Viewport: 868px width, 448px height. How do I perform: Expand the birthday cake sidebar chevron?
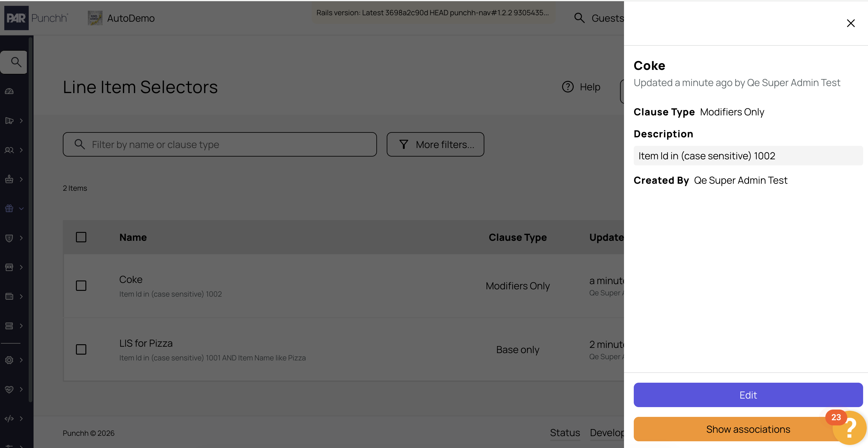point(21,179)
